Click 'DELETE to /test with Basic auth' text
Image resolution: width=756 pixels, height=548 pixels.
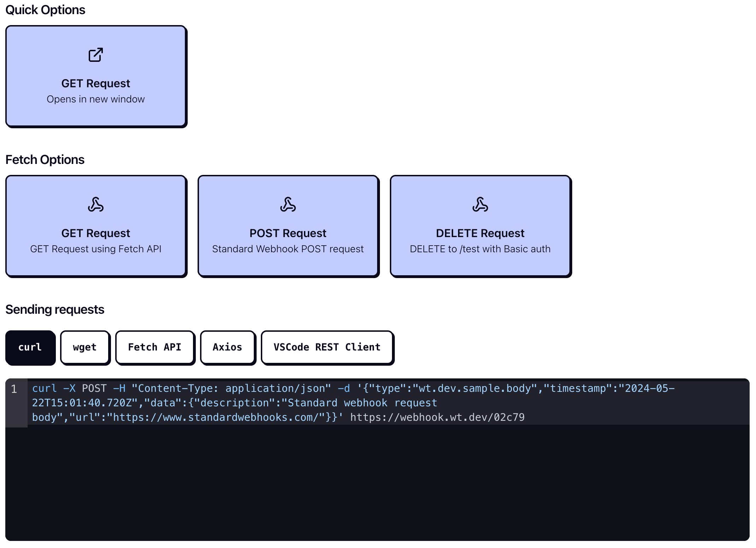pos(480,249)
